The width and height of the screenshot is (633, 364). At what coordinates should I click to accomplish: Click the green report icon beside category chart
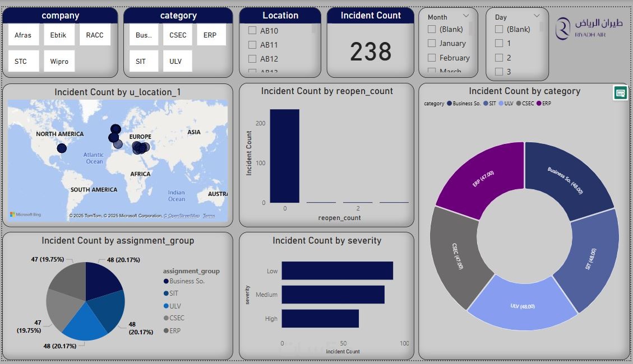[620, 93]
